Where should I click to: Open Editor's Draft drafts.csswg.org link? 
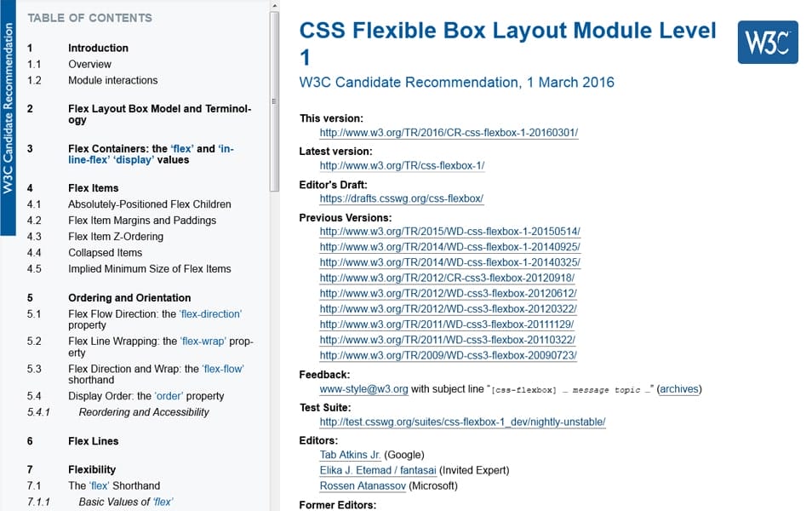(402, 198)
